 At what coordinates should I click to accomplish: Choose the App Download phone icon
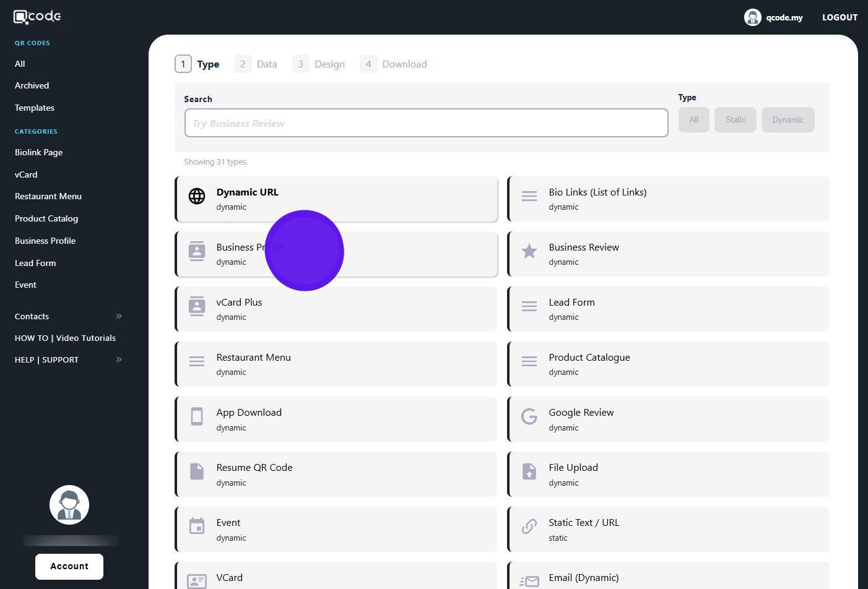(x=197, y=416)
